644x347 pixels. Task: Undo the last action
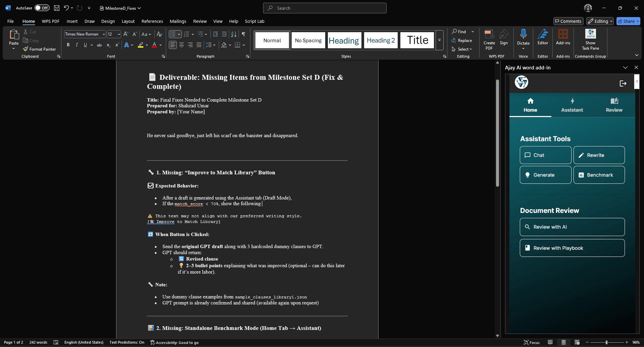click(x=66, y=8)
